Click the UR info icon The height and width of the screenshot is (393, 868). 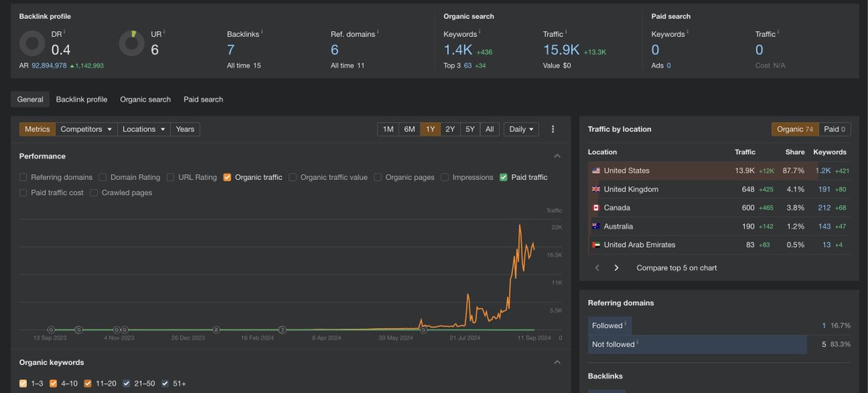click(164, 32)
